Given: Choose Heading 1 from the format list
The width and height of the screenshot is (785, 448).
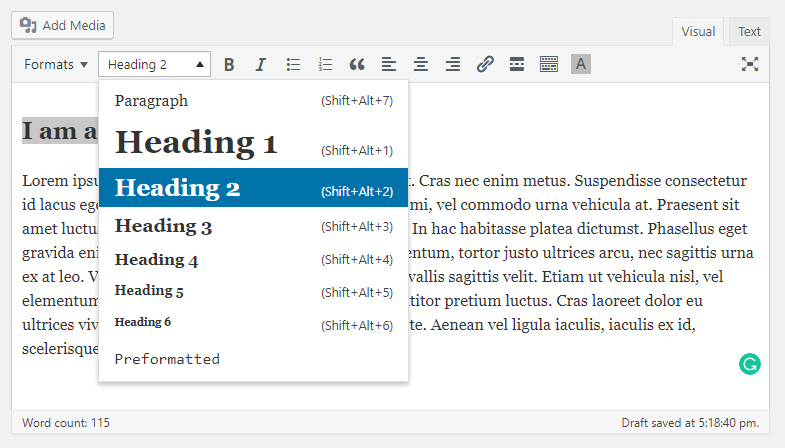Looking at the screenshot, I should 253,142.
